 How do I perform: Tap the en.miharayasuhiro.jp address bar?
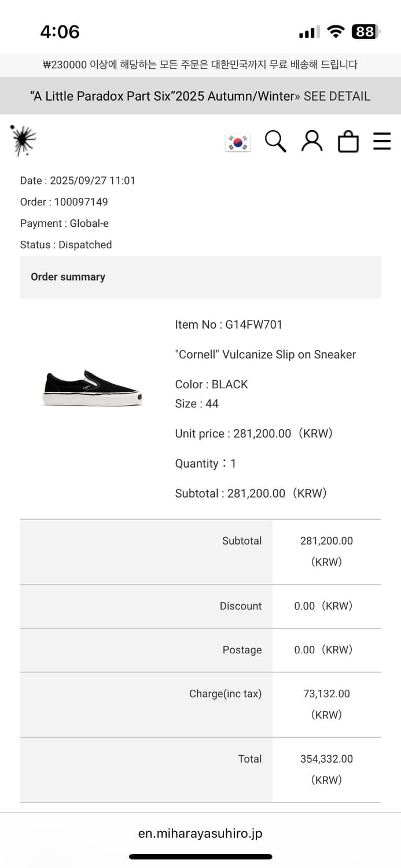coord(200,833)
